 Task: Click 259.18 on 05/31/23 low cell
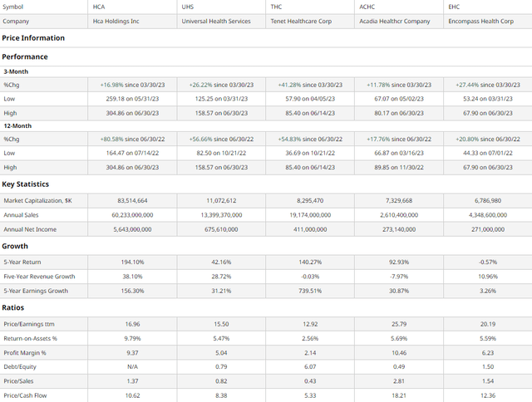(132, 99)
